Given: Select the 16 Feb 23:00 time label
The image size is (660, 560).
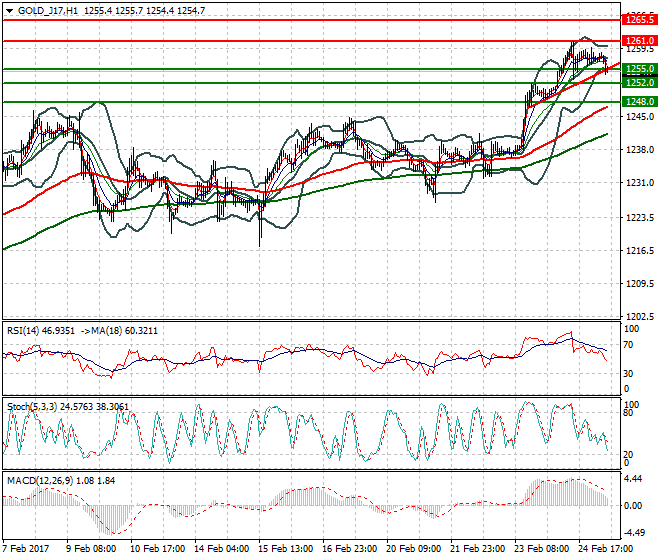Looking at the screenshot, I should pyautogui.click(x=349, y=549).
